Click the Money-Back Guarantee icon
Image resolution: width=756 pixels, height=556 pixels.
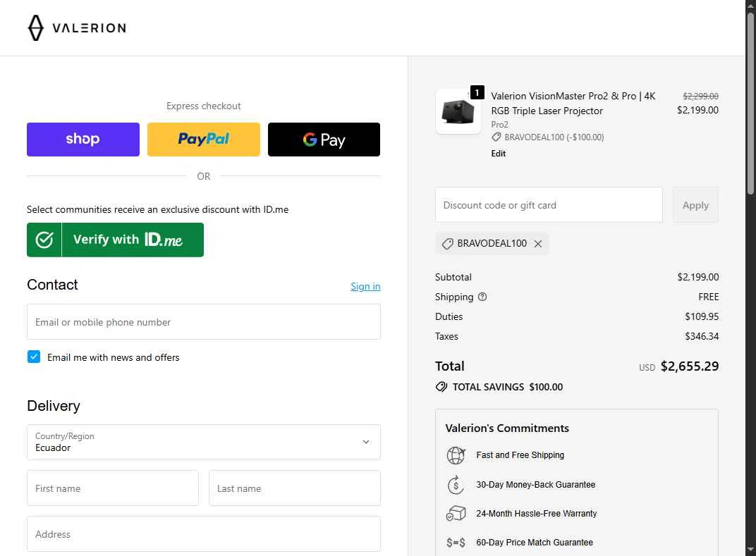(x=456, y=485)
